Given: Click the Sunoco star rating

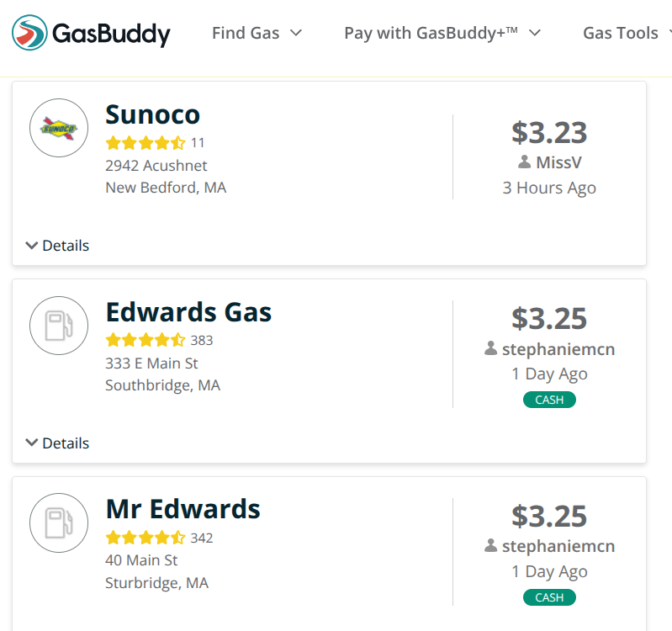Looking at the screenshot, I should [x=145, y=143].
